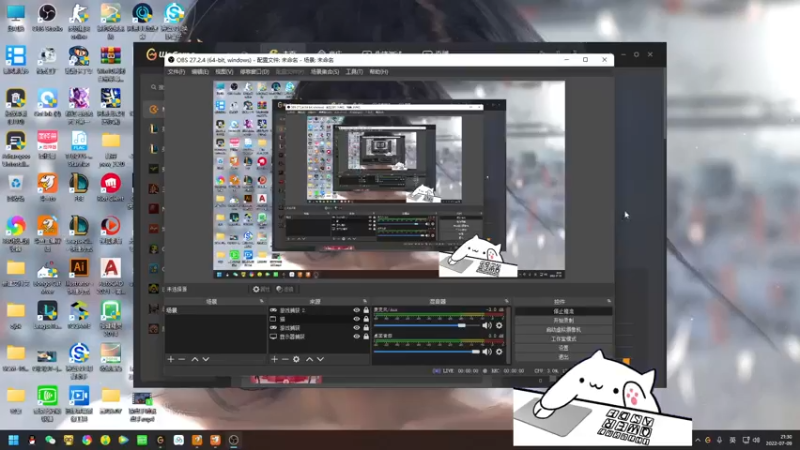Screen dimensions: 800x450
Task: Click the OBS logo in title bar
Action: (171, 60)
